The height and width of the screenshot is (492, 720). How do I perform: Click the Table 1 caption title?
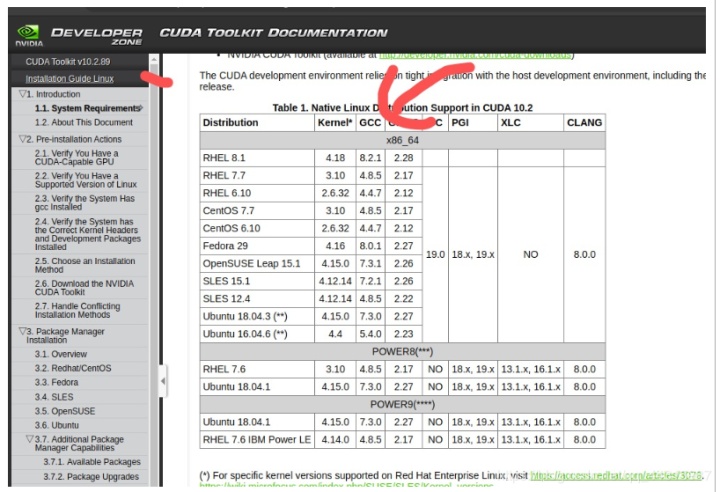[x=402, y=108]
